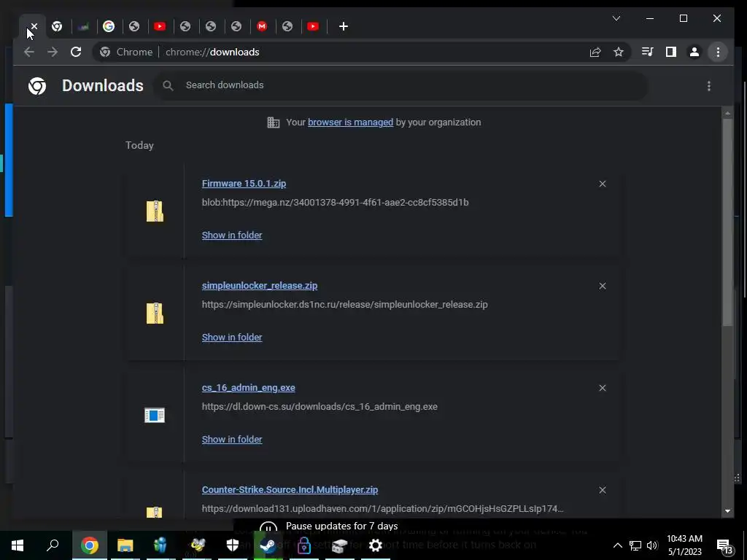Switch to the last YouTube tab

click(312, 27)
